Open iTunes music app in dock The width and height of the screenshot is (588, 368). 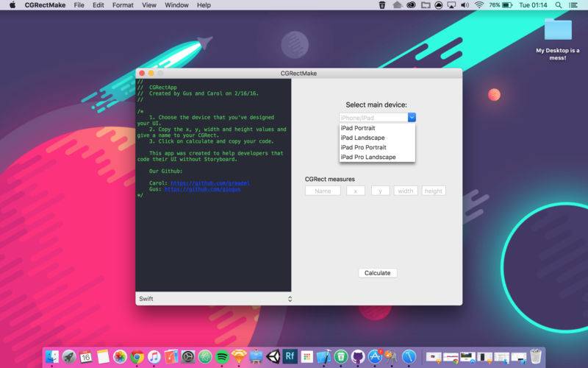(154, 356)
